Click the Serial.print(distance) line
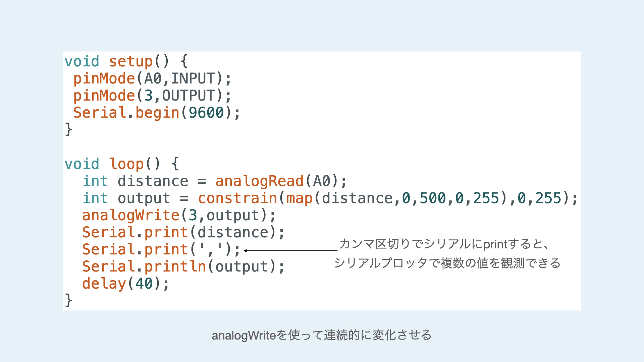Screen dimensions: 644x362 pos(183,233)
